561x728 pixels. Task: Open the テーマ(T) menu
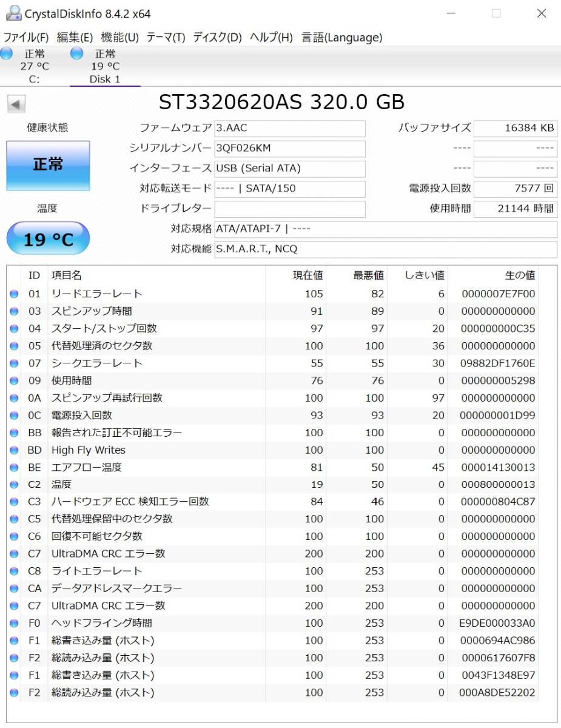(166, 38)
